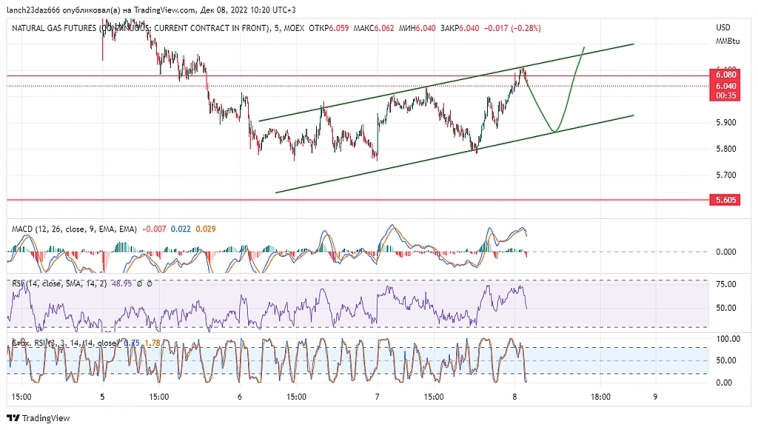Image resolution: width=758 pixels, height=430 pixels.
Task: Select the lower green channel trend line
Action: coord(454,154)
